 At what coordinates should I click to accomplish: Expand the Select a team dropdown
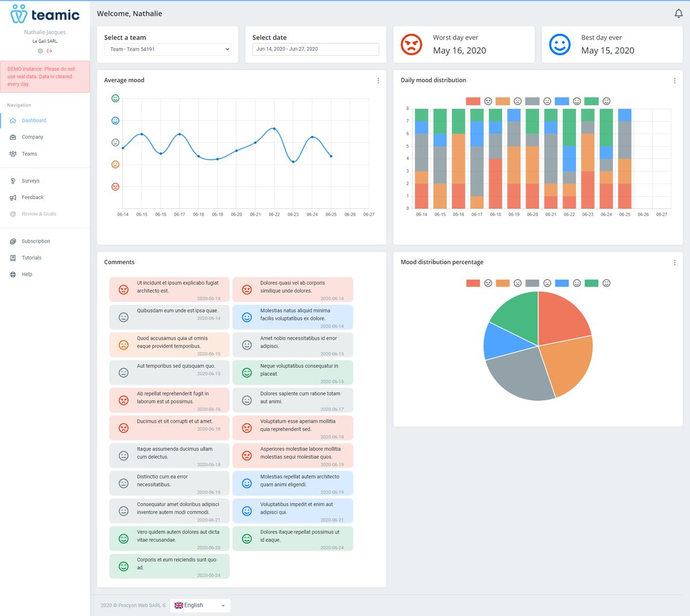(167, 49)
